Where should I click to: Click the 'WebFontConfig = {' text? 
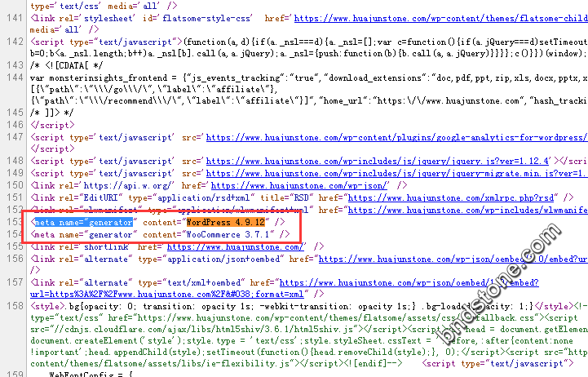(x=91, y=374)
